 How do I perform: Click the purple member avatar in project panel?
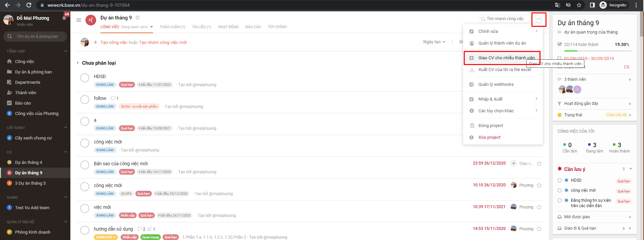pyautogui.click(x=577, y=89)
